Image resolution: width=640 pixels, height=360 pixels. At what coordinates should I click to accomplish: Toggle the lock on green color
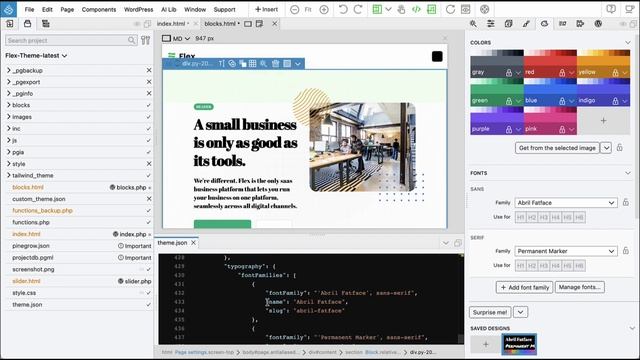click(509, 101)
